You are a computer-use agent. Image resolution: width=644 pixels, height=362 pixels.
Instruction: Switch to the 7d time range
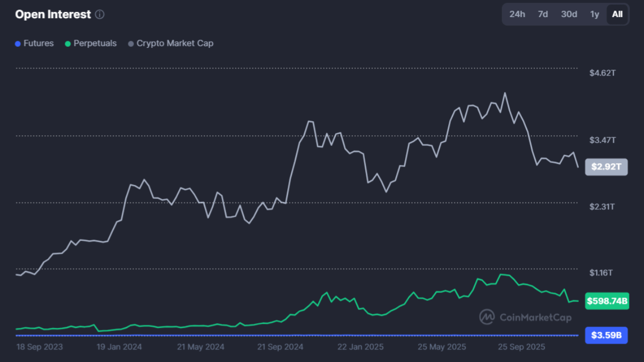[x=543, y=14]
